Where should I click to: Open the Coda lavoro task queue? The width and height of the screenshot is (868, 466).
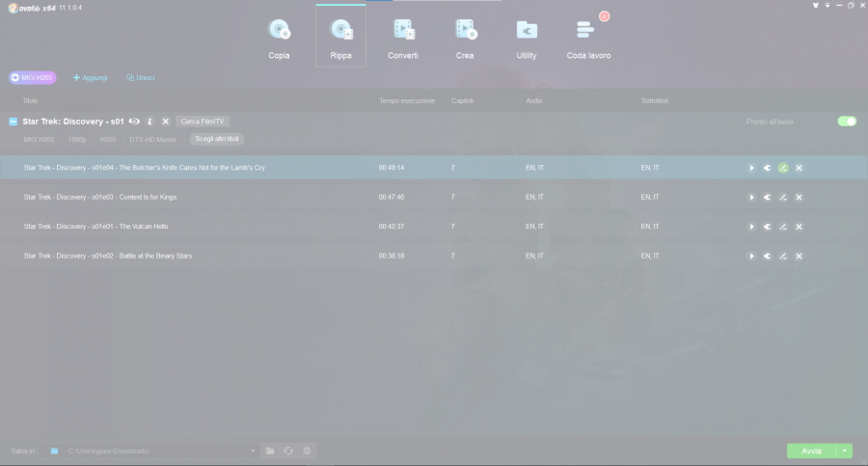588,36
